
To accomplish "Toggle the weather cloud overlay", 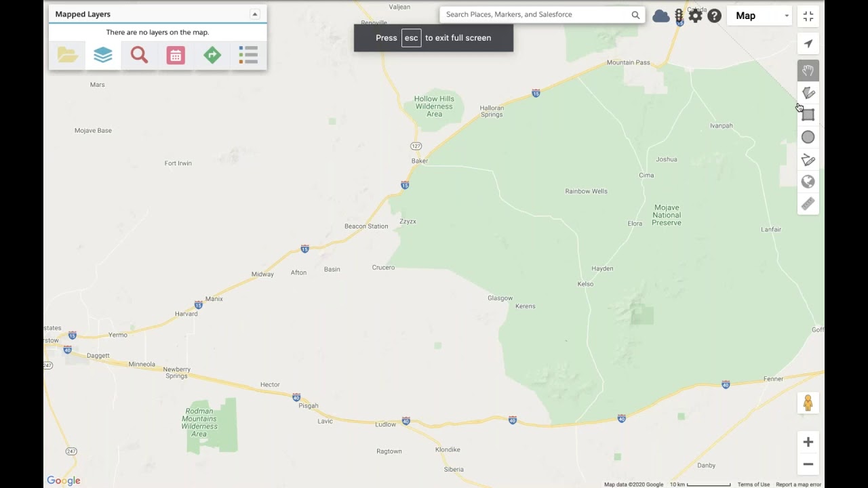I will pyautogui.click(x=660, y=16).
